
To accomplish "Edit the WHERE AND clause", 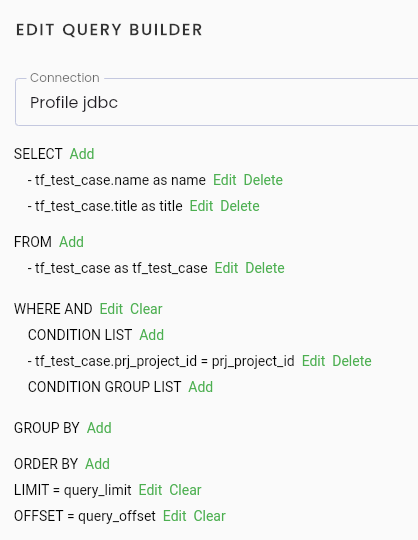I will (x=111, y=309).
